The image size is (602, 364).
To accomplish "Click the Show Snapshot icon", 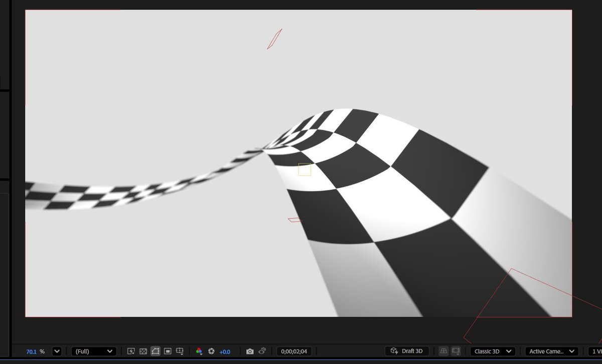I will [x=262, y=351].
